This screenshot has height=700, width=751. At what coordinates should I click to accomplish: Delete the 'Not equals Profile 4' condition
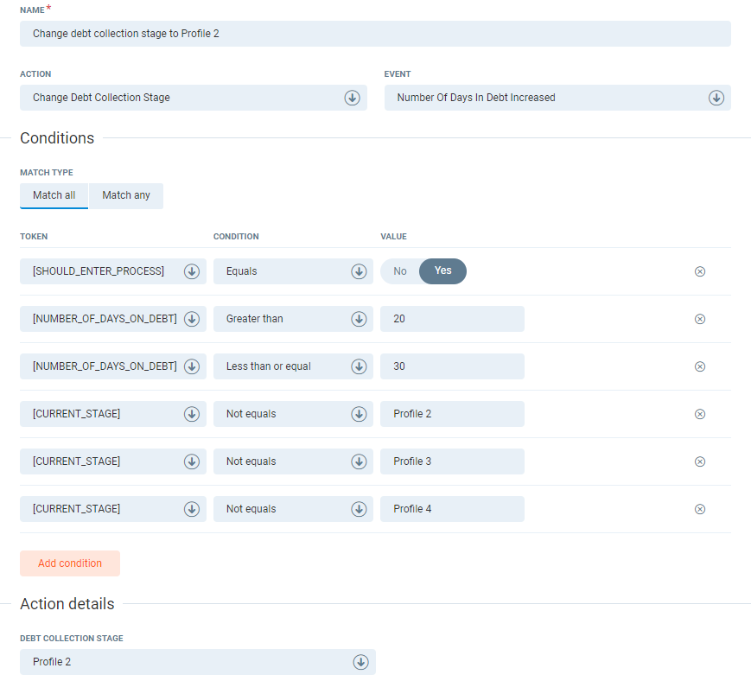(x=700, y=509)
